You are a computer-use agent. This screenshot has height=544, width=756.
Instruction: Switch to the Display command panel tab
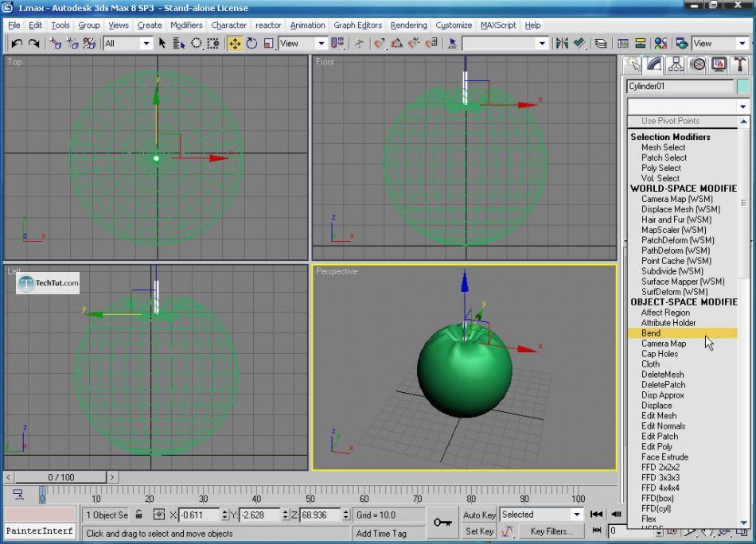[x=719, y=65]
